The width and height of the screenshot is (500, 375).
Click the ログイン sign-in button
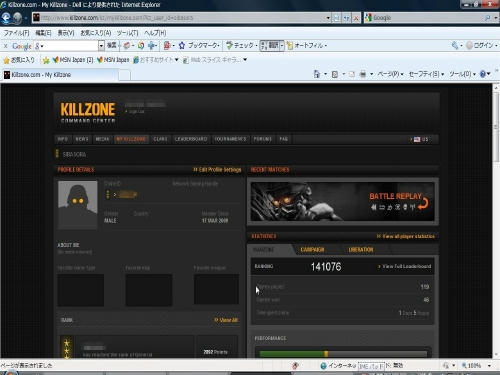[481, 45]
